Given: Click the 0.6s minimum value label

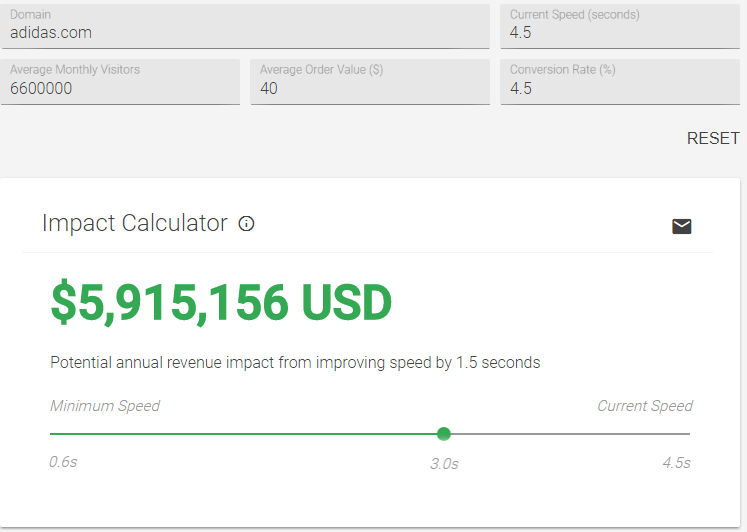Looking at the screenshot, I should 63,462.
